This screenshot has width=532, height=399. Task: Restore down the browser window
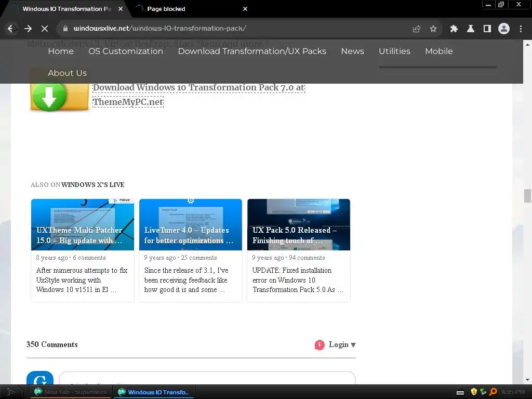click(x=501, y=5)
